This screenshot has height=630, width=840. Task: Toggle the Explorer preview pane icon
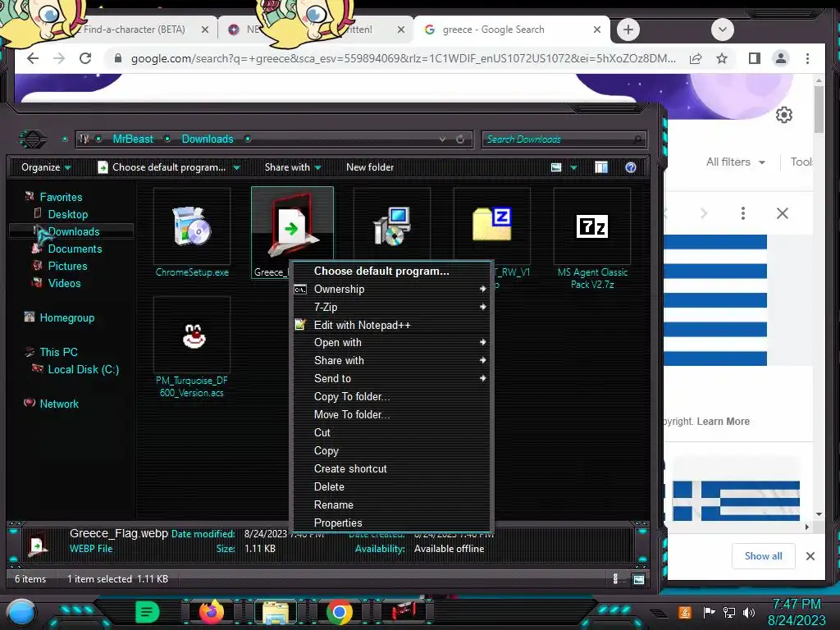pos(601,167)
